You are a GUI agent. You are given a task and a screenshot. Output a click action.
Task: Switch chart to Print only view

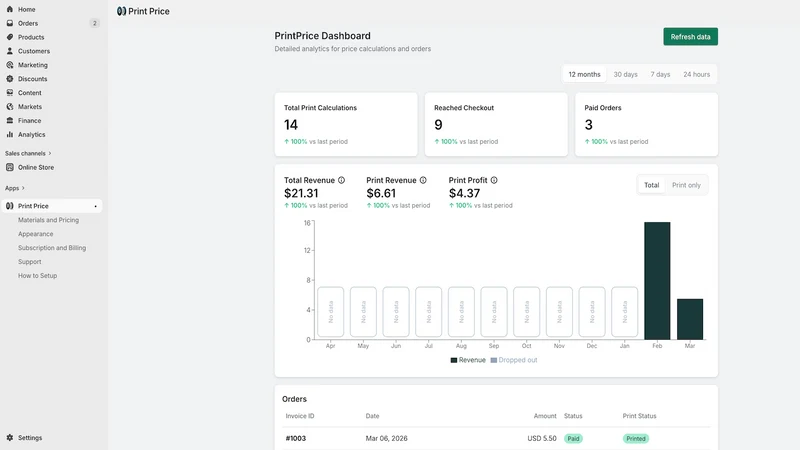coord(686,185)
